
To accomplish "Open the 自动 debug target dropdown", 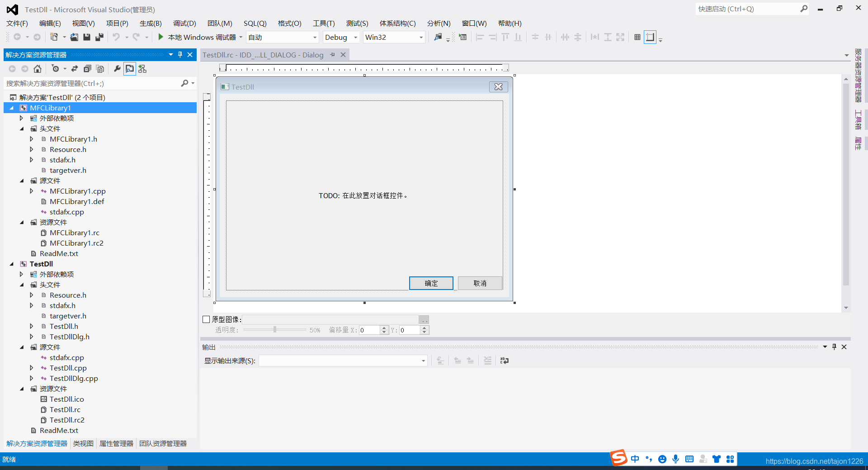I will pos(315,37).
